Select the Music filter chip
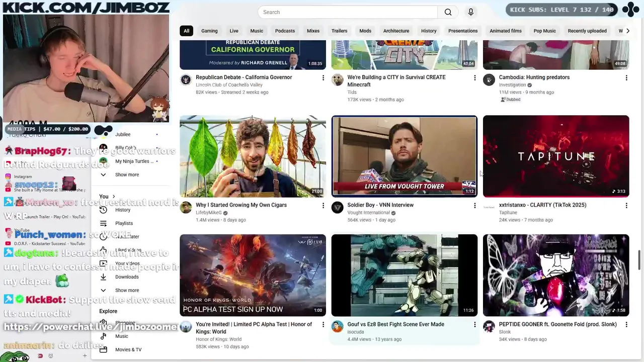This screenshot has height=362, width=644. [257, 31]
